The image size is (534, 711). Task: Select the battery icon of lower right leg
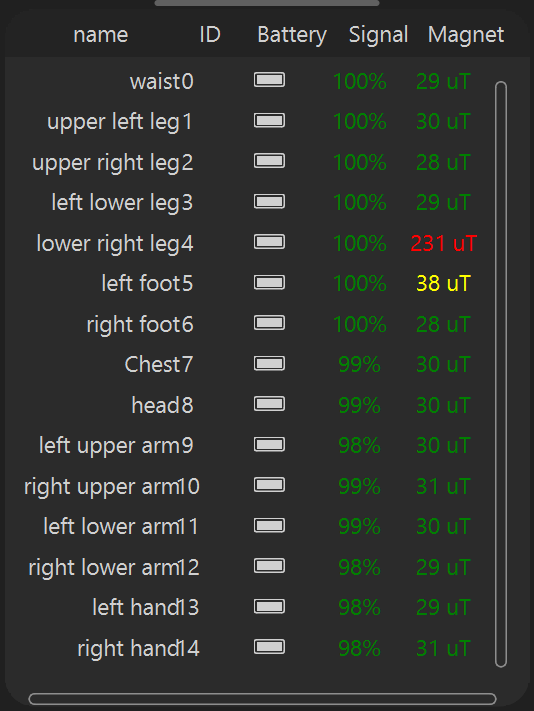tap(269, 242)
